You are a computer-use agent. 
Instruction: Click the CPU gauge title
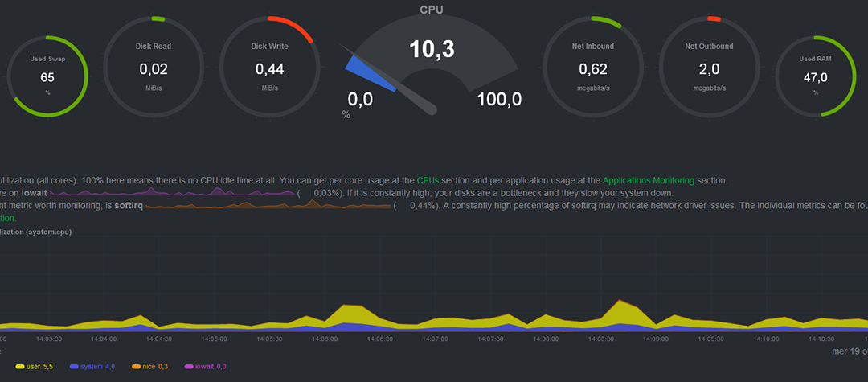coord(432,10)
